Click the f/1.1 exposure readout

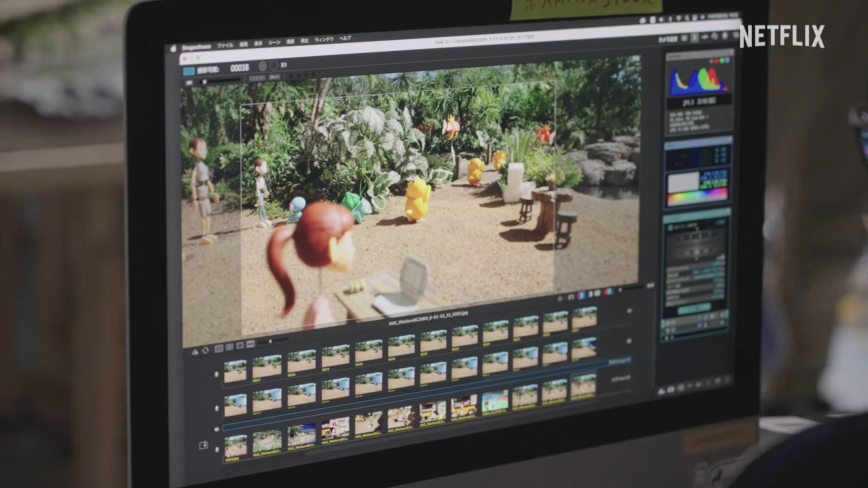pos(699,102)
